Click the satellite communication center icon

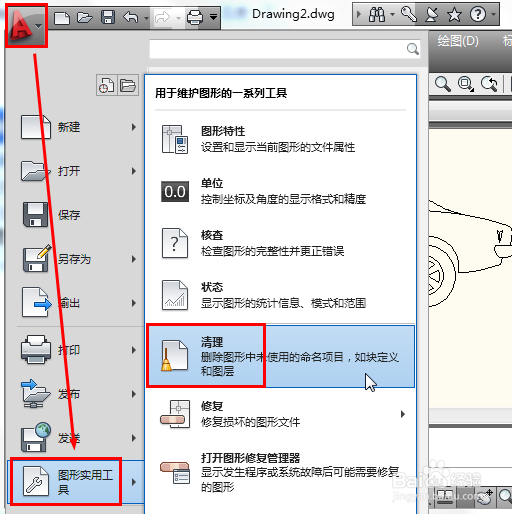(432, 15)
